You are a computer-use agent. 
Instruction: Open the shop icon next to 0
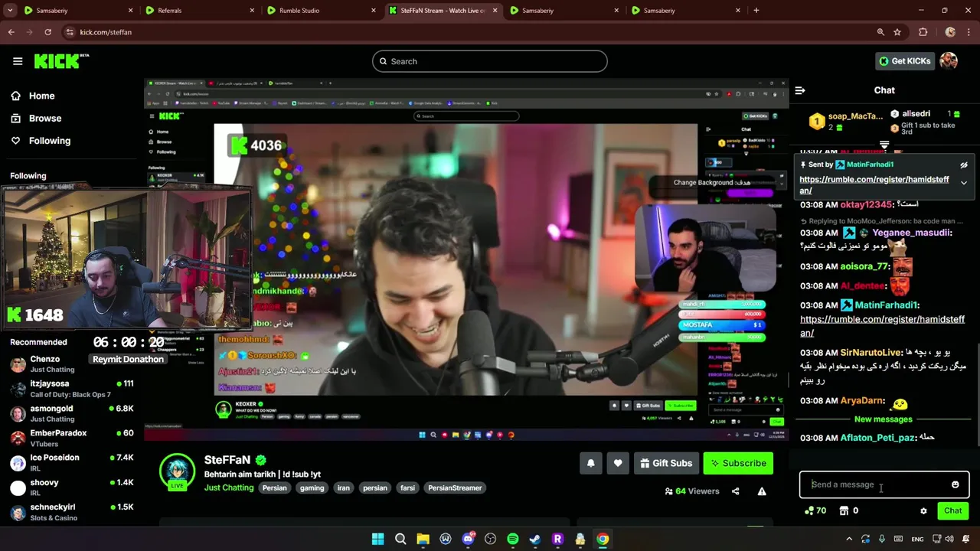coord(844,510)
